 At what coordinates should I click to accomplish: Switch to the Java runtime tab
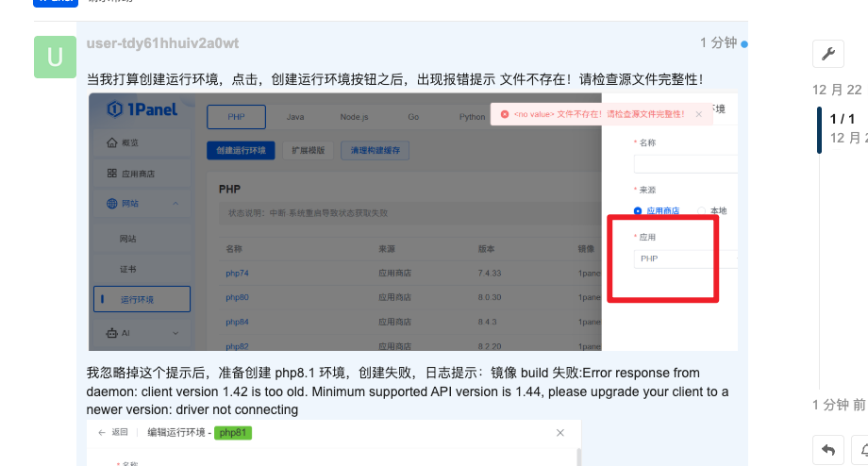pos(295,117)
